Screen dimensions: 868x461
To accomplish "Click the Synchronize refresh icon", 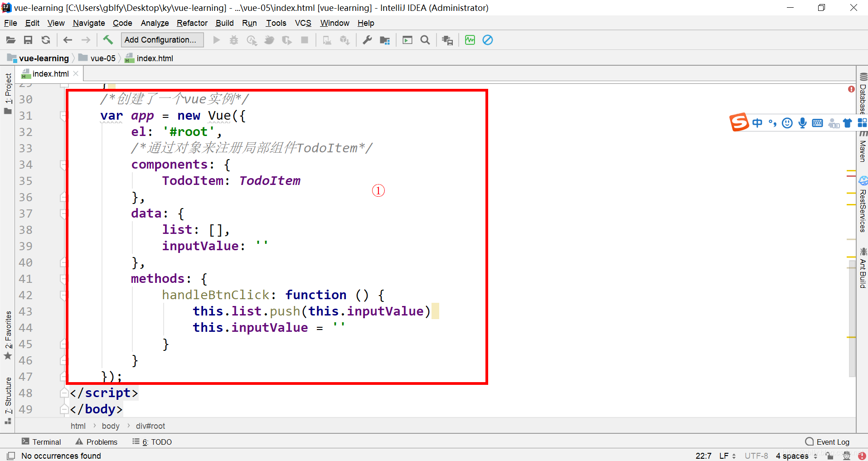I will [46, 40].
